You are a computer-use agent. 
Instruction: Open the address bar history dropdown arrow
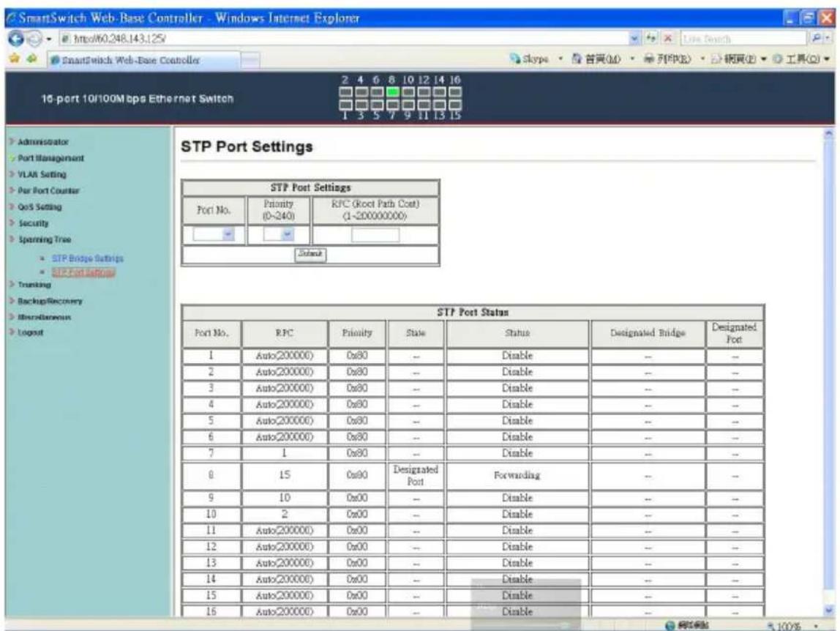(x=634, y=39)
